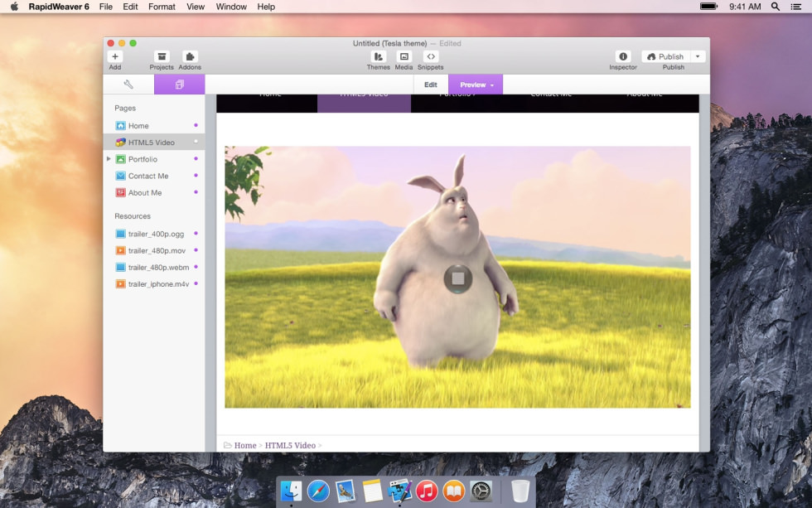Viewport: 812px width, 508px height.
Task: Click the purple dot beside trailer_480p.webm
Action: 196,267
